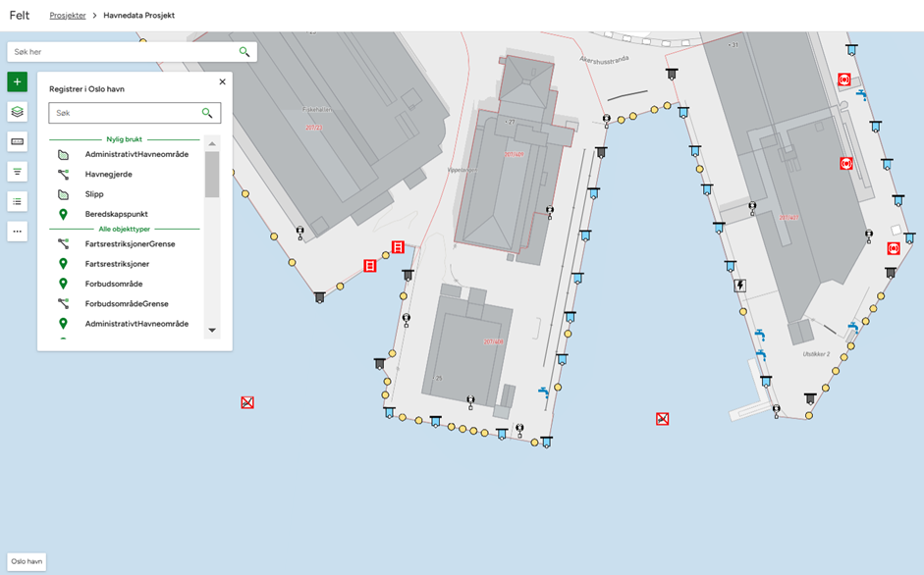Viewport: 924px width, 575px height.
Task: Click the green plus add-object button
Action: [17, 82]
